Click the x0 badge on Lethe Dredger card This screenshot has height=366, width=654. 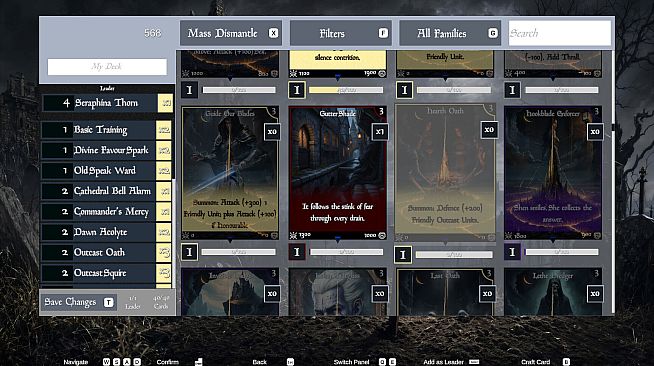[x=595, y=293]
